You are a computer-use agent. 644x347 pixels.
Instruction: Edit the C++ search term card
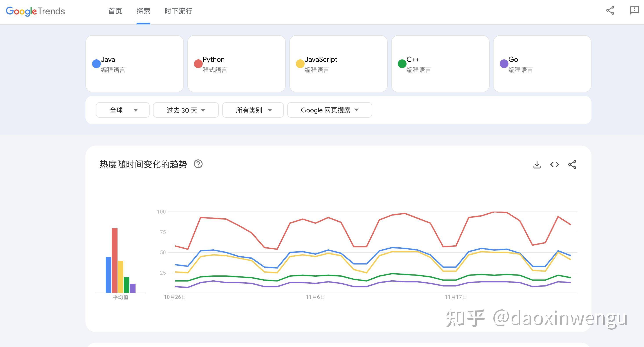pos(440,64)
